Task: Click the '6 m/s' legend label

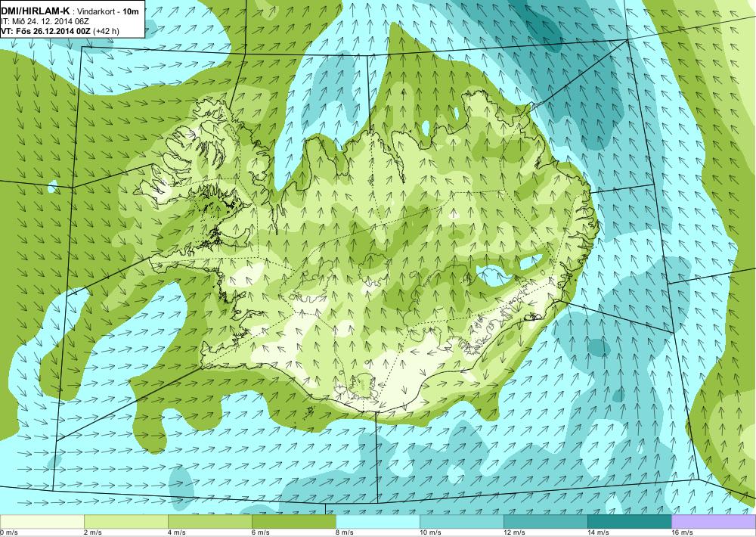Action: (x=261, y=532)
